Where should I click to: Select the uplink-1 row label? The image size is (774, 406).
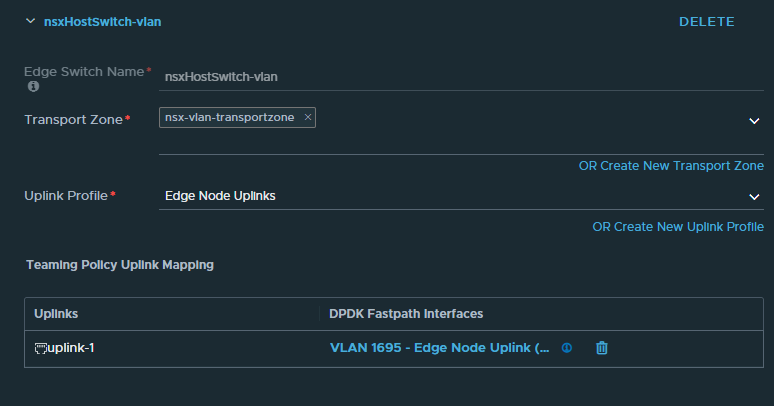point(72,348)
